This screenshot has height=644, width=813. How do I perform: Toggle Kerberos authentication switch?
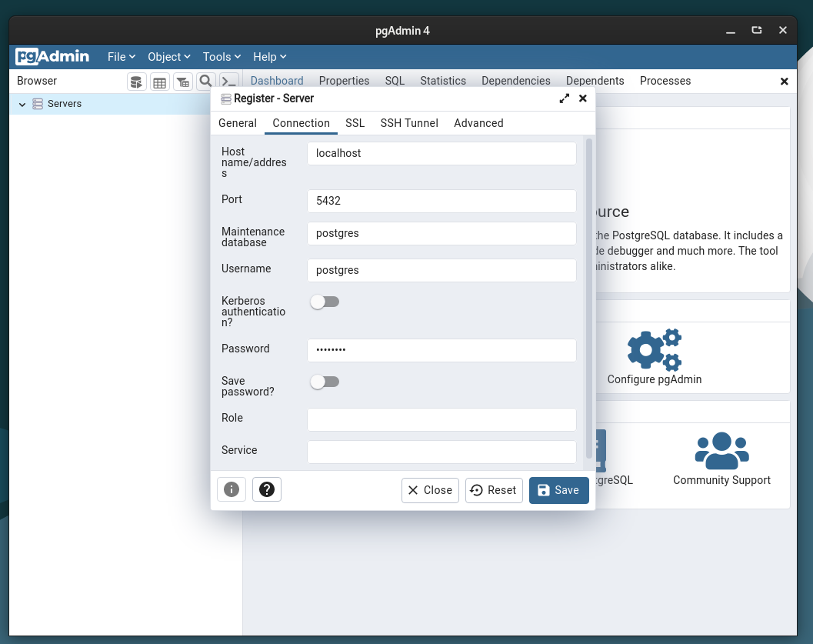(x=325, y=302)
